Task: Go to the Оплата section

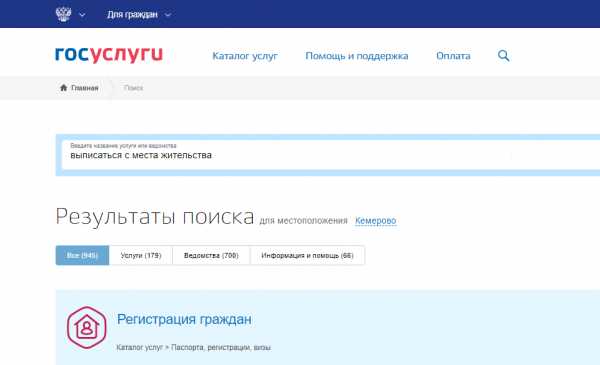Action: [453, 56]
